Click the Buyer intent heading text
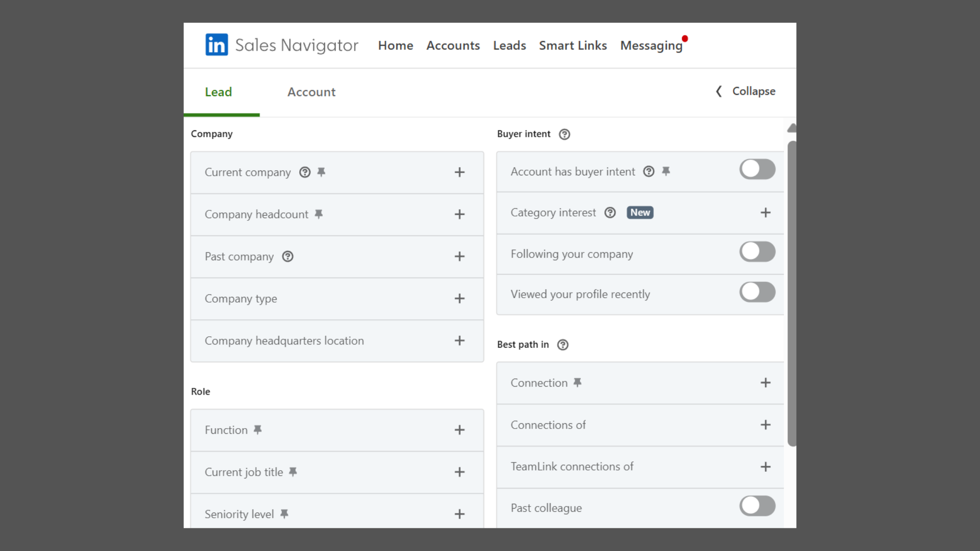980x551 pixels. (x=524, y=134)
